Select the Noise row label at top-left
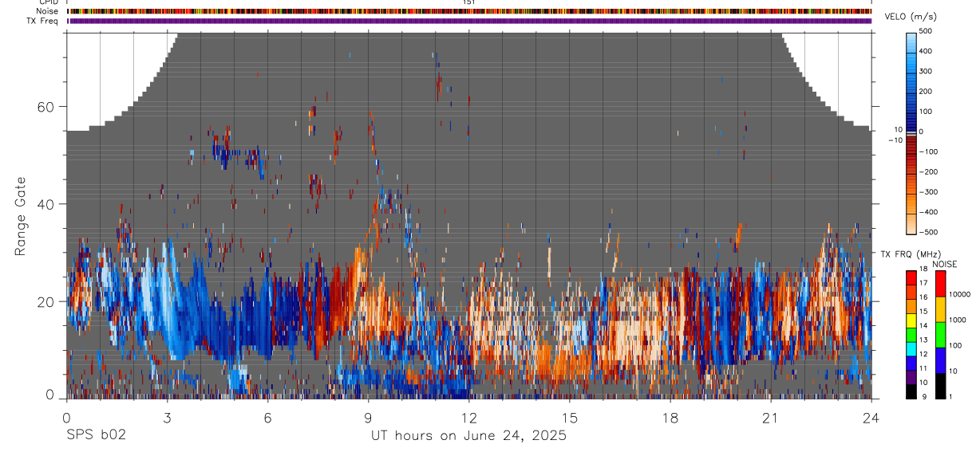This screenshot has height=452, width=980. pos(47,11)
